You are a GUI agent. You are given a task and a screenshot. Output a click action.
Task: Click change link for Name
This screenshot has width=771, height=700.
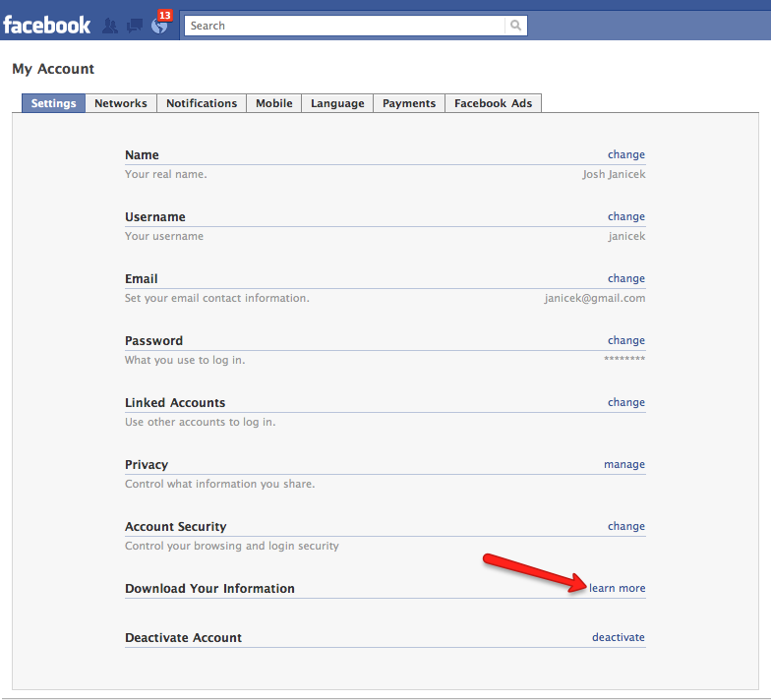[625, 154]
